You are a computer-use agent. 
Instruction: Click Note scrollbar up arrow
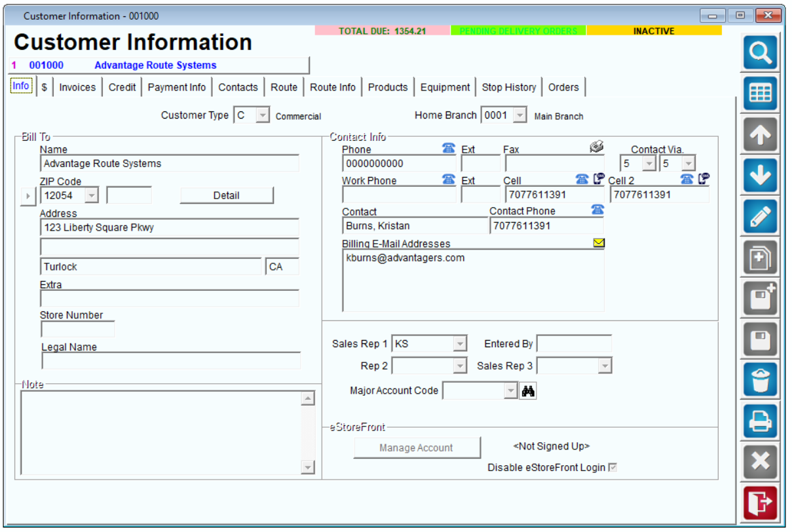point(308,398)
